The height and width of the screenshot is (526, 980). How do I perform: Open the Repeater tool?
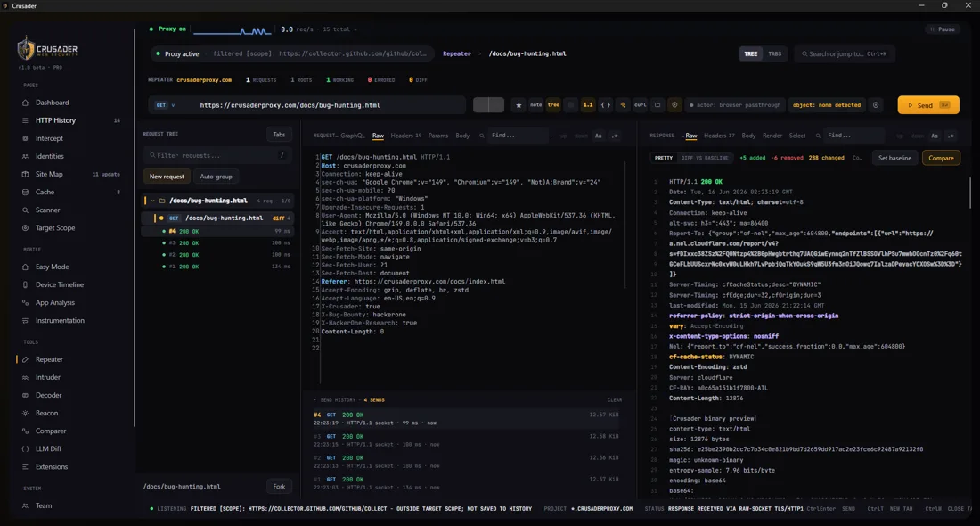(x=49, y=359)
